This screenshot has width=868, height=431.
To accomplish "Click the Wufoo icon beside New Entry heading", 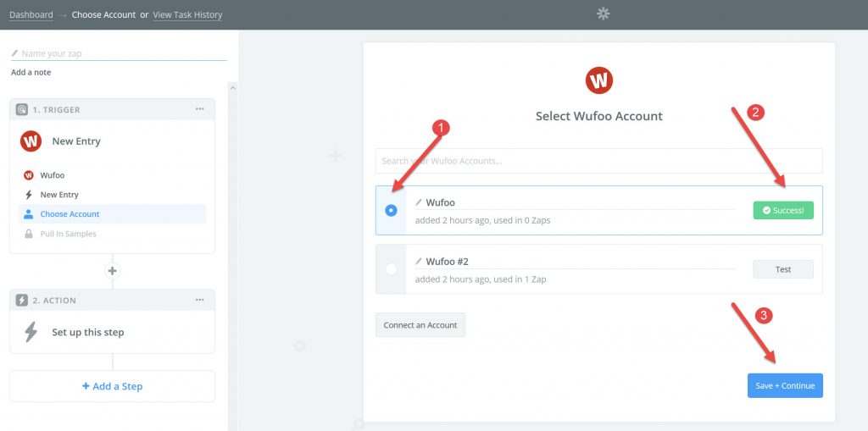I will pos(31,141).
